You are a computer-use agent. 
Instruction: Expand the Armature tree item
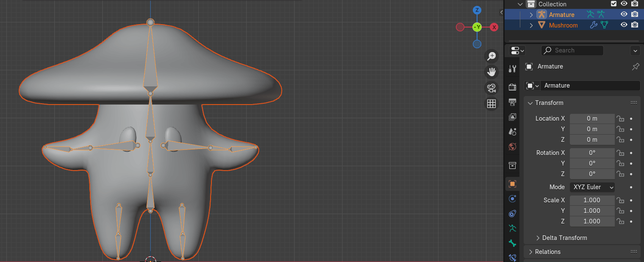tap(531, 15)
